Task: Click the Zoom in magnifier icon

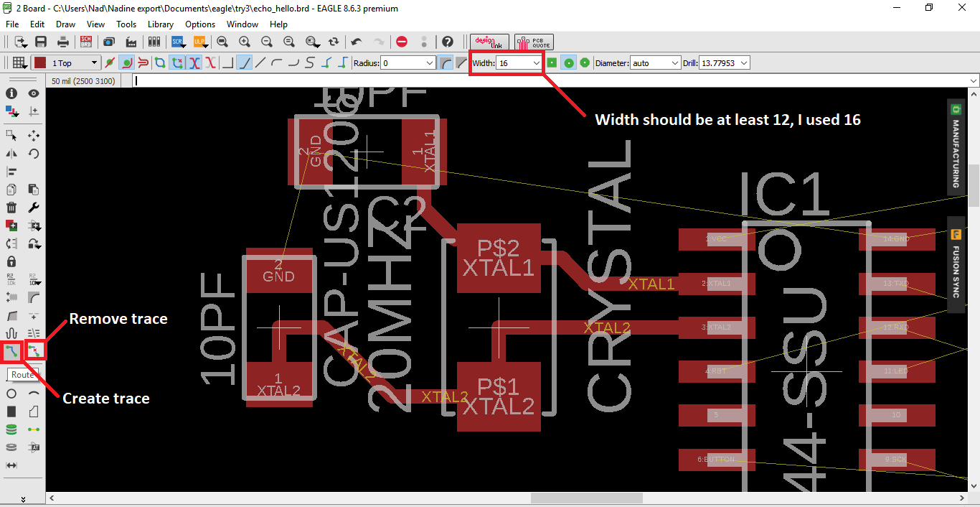Action: point(245,42)
